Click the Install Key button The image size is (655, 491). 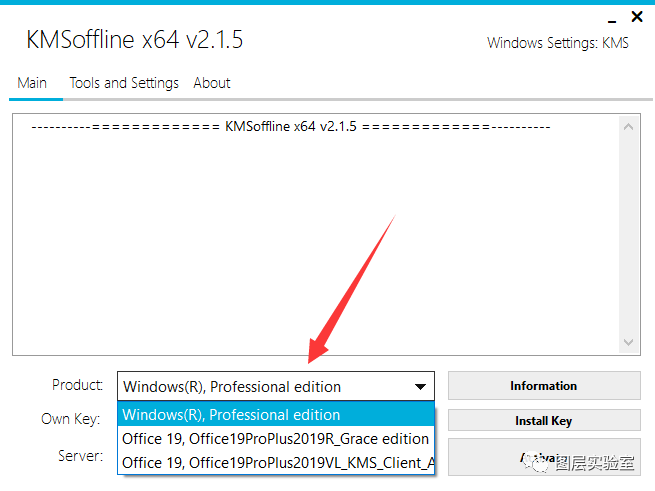(544, 420)
